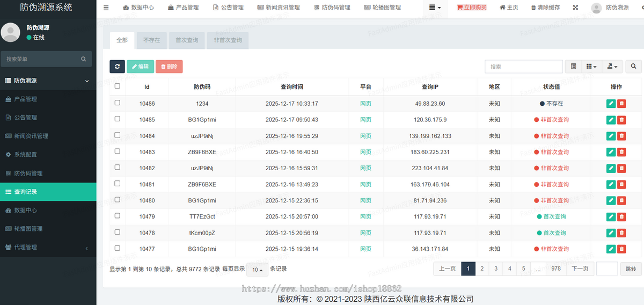This screenshot has height=305, width=644.
Task: Open 数据中心 in the top navigation
Action: 138,8
